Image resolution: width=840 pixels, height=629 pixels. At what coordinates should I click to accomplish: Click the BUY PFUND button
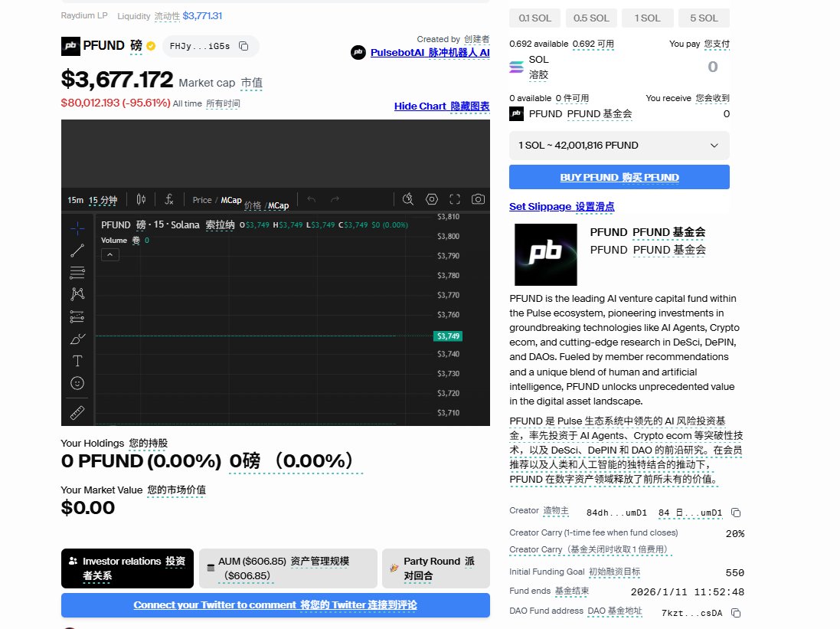[619, 177]
